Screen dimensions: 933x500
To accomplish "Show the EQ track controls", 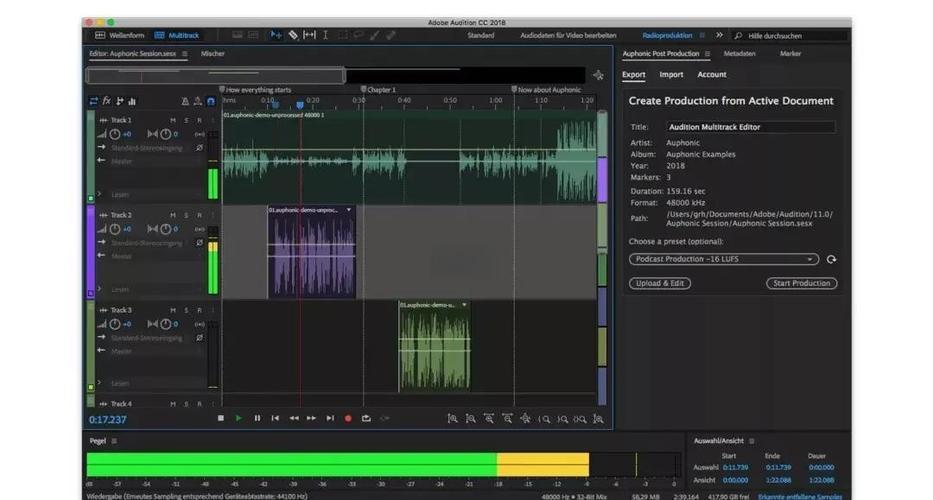I will point(132,101).
